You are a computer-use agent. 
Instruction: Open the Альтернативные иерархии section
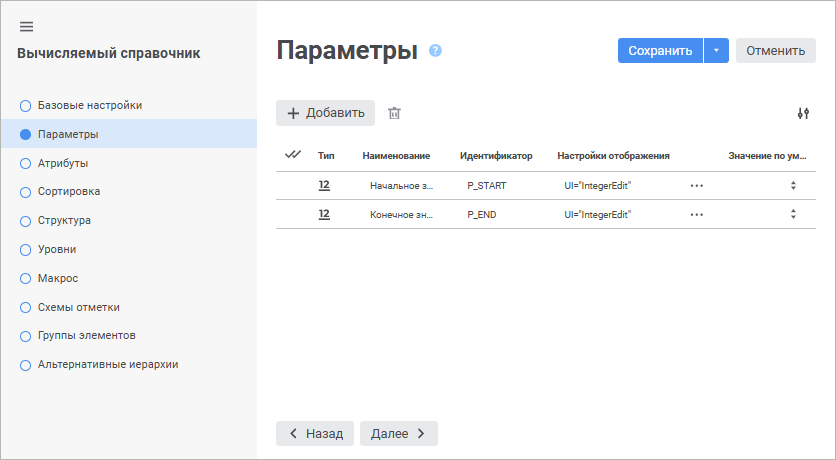click(x=108, y=364)
